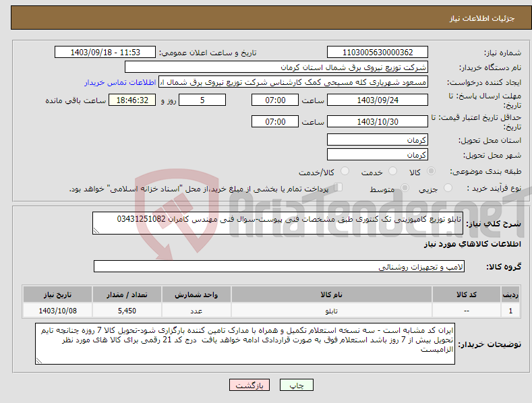This screenshot has height=403, width=532.
Task: Click the response deadline date 1403/09/24
Action: coord(378,100)
